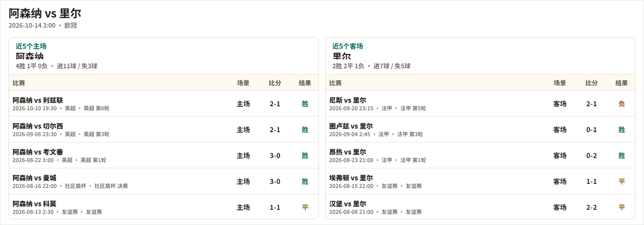
Task: Open the 阿森纳 vs 利兹联 match row
Action: (x=164, y=104)
